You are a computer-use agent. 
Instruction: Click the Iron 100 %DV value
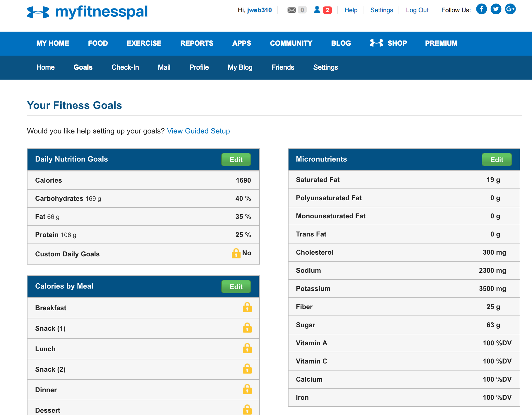[497, 397]
